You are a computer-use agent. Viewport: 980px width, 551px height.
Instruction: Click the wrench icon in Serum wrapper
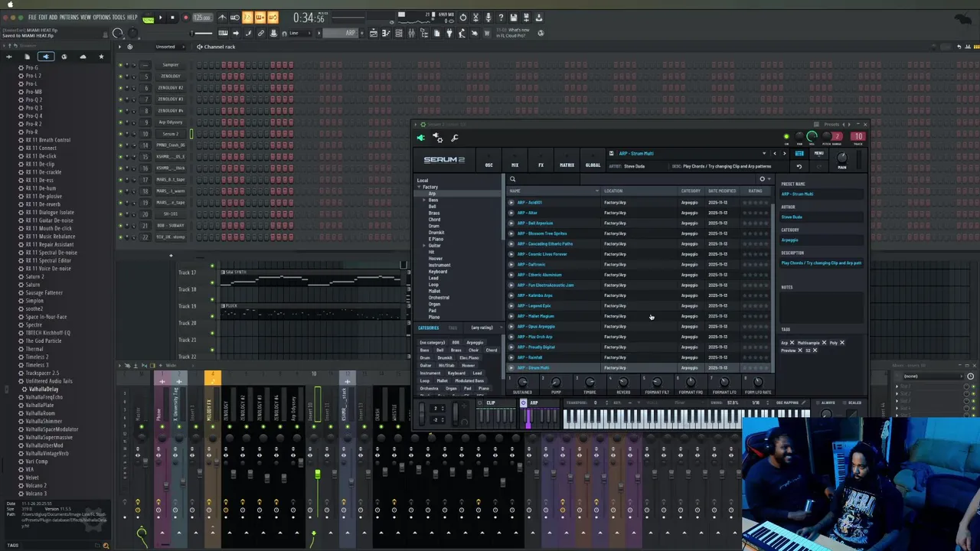455,138
